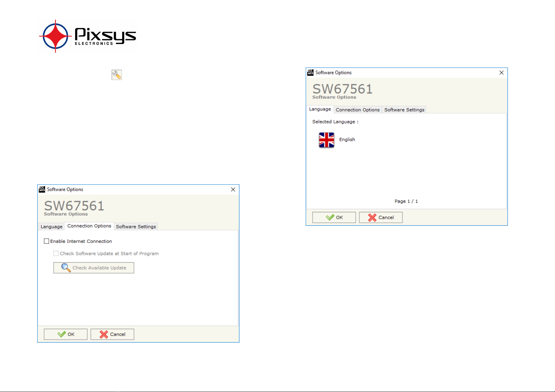This screenshot has height=392, width=555.
Task: Select Connection Options tab in lower-left window
Action: coord(89,226)
